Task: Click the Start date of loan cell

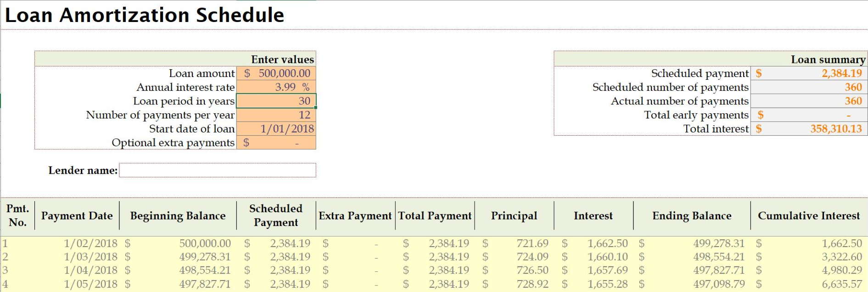Action: 276,129
